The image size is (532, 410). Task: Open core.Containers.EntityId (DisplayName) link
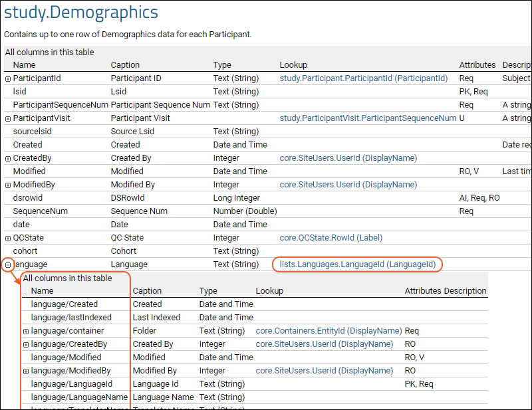point(329,331)
